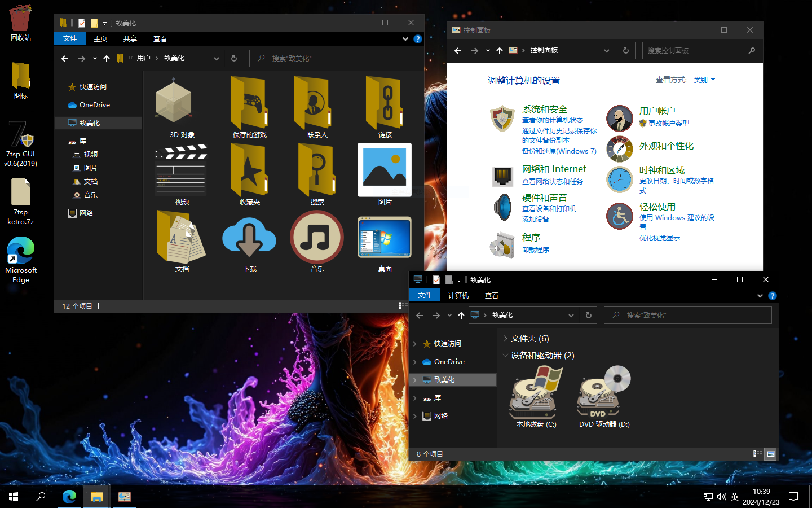Switch to details view in status bar
This screenshot has height=508, width=812.
(x=758, y=454)
